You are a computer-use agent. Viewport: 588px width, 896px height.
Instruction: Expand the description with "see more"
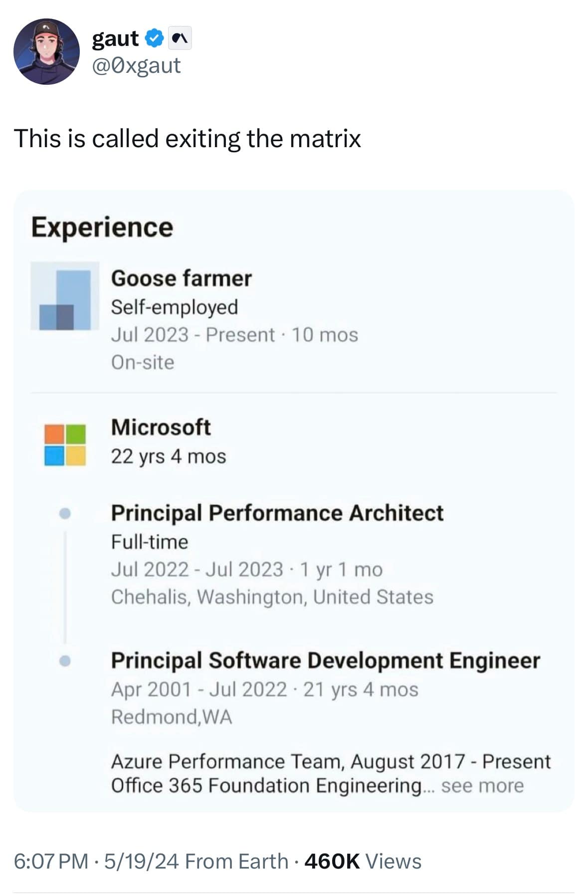(x=482, y=786)
